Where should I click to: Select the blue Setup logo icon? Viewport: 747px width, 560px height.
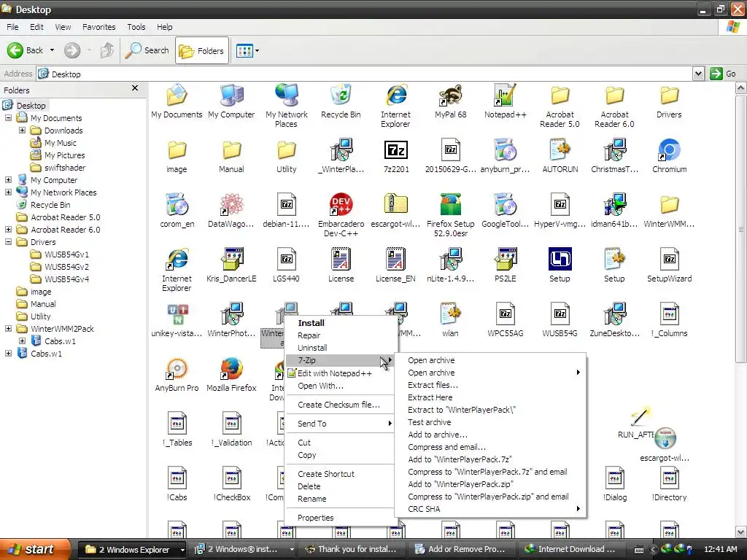(x=560, y=260)
